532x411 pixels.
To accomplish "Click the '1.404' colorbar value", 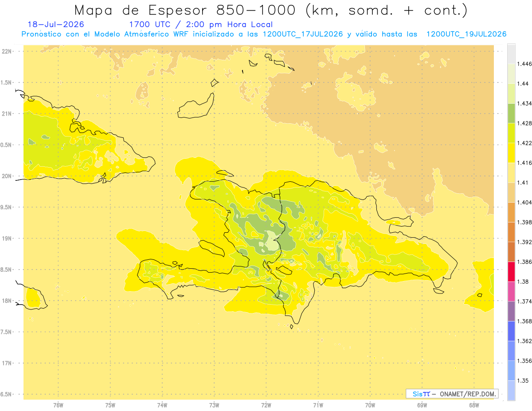I will coord(525,203).
